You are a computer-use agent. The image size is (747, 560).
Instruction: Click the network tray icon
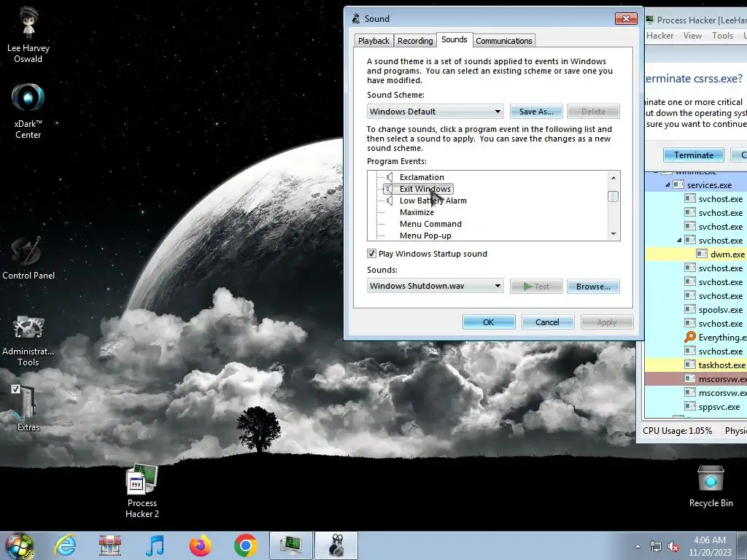click(656, 547)
